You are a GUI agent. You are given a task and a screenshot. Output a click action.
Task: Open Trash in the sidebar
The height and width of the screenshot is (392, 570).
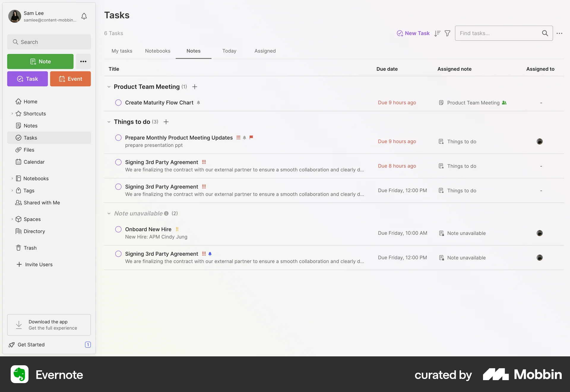[30, 248]
